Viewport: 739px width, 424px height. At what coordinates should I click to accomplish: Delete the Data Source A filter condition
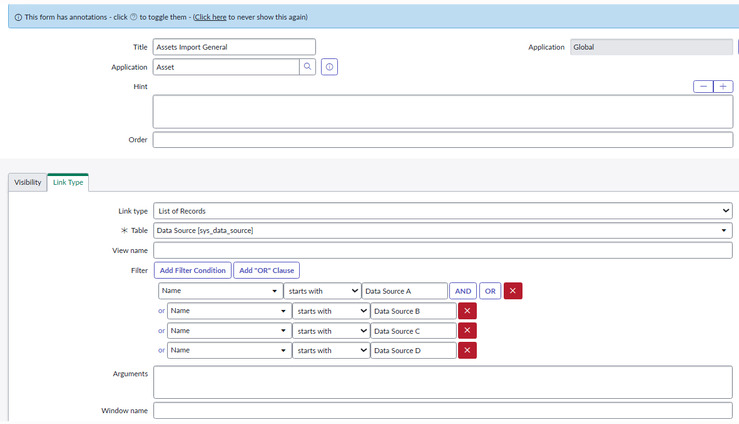pyautogui.click(x=514, y=291)
